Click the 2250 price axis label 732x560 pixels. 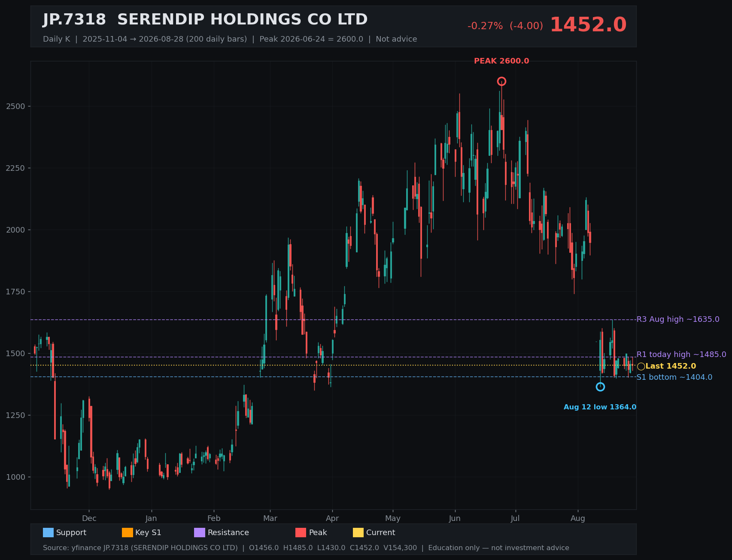(15, 168)
